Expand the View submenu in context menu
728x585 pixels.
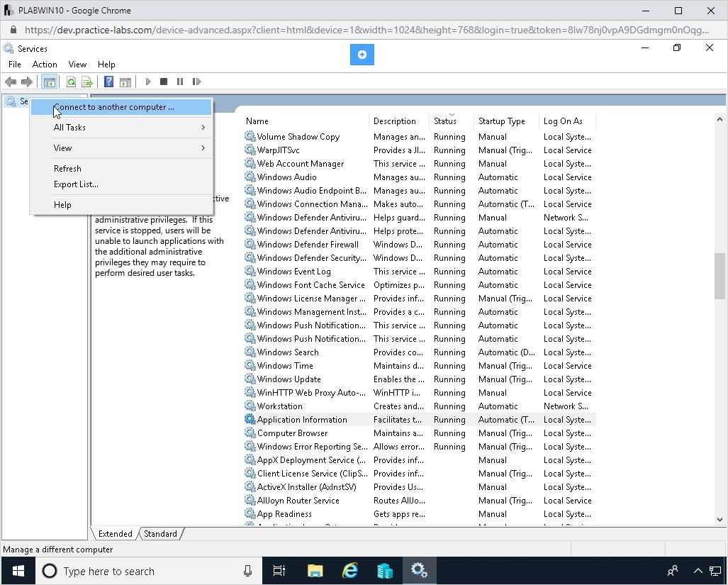121,148
